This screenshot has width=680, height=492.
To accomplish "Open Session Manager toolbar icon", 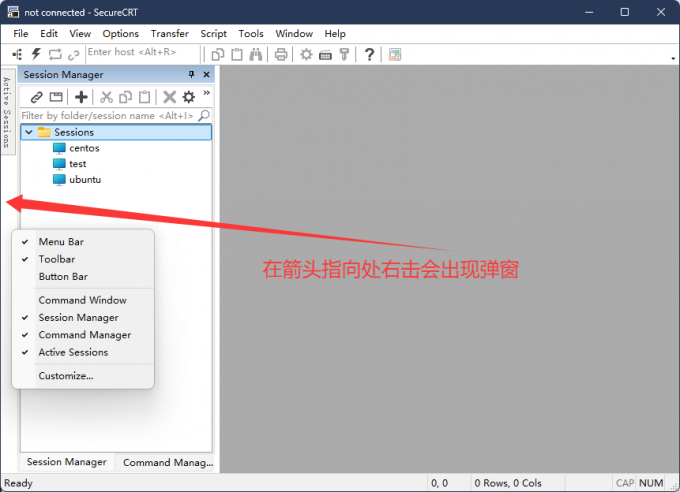I will coord(17,55).
